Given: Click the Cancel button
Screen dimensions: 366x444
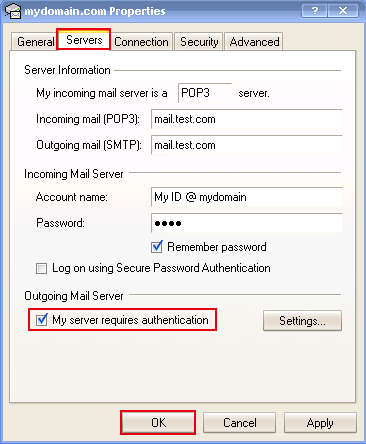Looking at the screenshot, I should [x=239, y=423].
